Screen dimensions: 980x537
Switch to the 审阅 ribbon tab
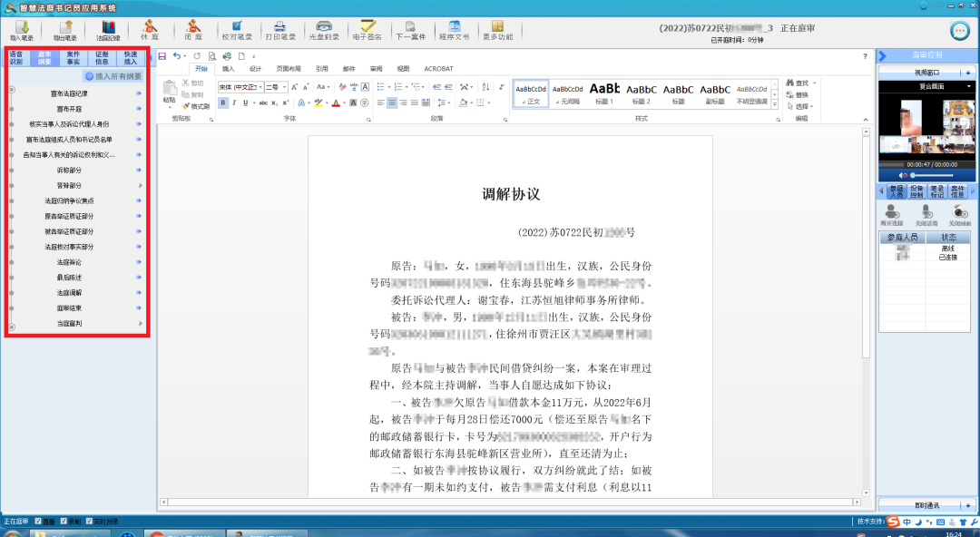click(x=376, y=69)
